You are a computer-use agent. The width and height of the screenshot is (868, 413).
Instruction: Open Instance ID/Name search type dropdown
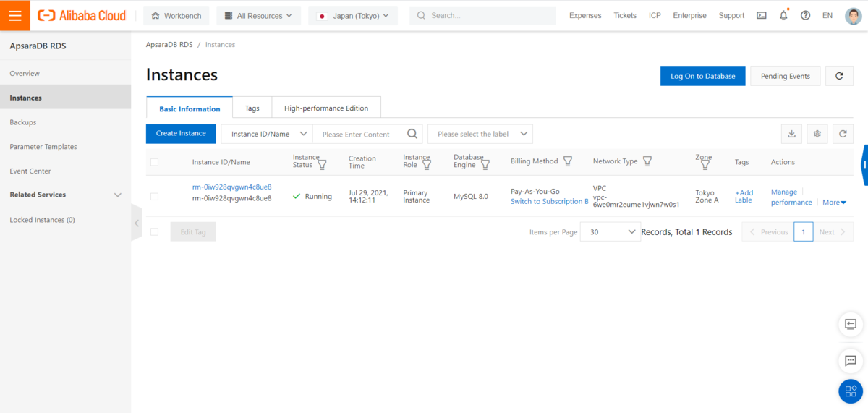point(267,134)
